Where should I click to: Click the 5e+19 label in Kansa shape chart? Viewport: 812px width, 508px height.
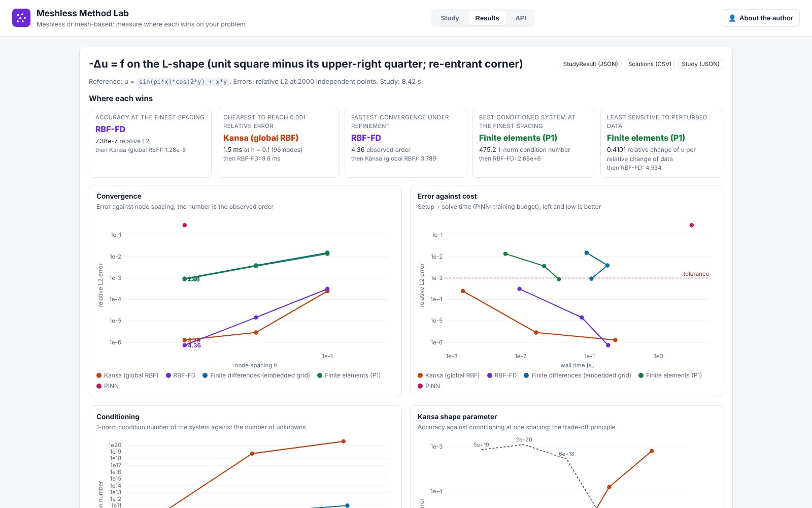coord(482,445)
